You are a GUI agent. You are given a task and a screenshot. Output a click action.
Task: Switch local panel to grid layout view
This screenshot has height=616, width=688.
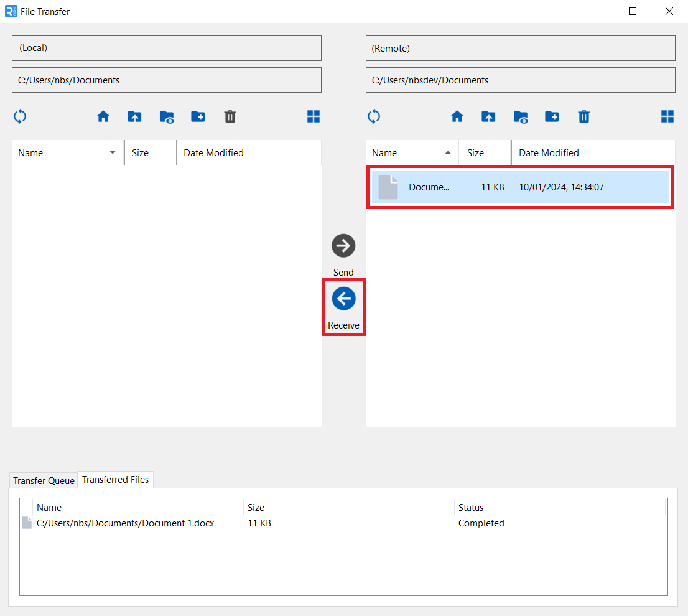[x=314, y=116]
